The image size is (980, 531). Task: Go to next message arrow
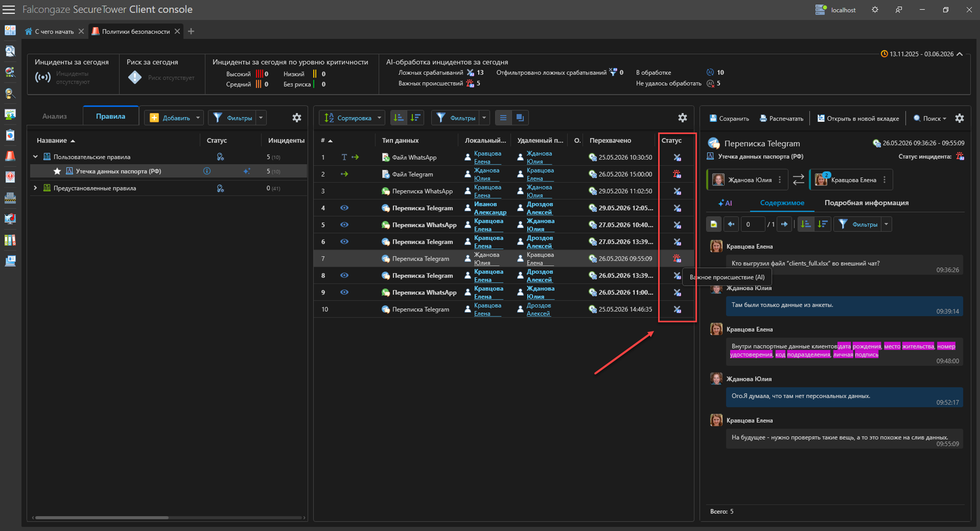[x=784, y=224]
